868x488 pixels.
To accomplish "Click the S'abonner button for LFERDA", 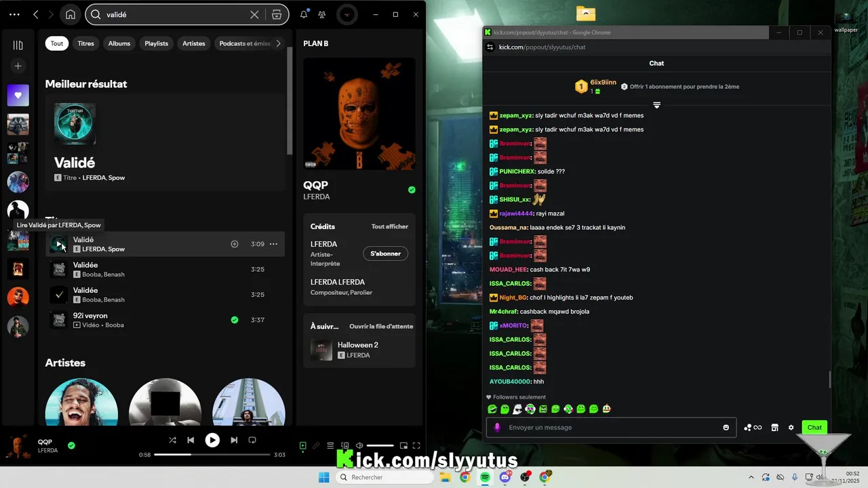I will tap(385, 253).
